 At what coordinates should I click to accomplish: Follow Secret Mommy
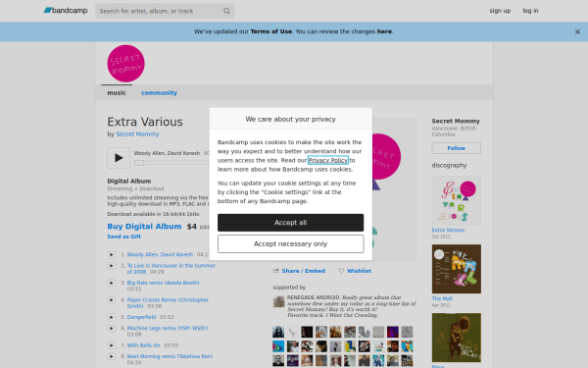click(x=457, y=148)
